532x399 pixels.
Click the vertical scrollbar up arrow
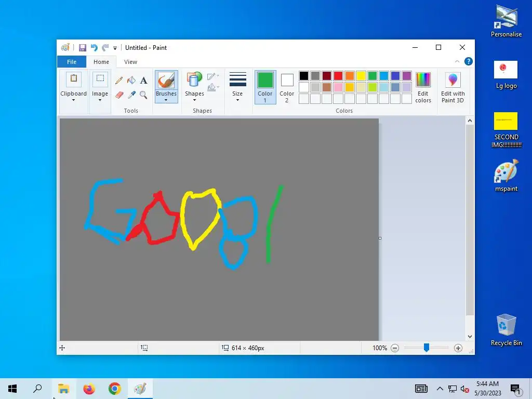click(470, 121)
